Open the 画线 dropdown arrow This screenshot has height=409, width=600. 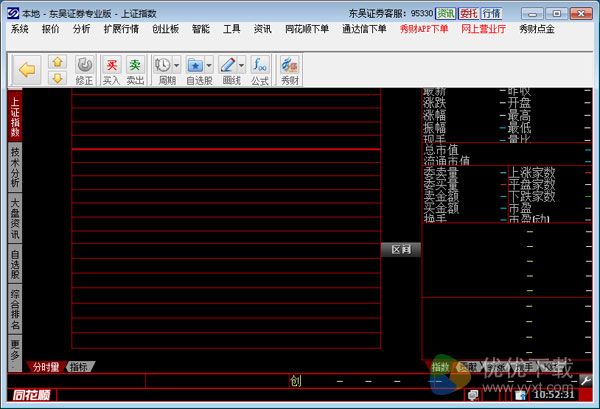pos(241,65)
